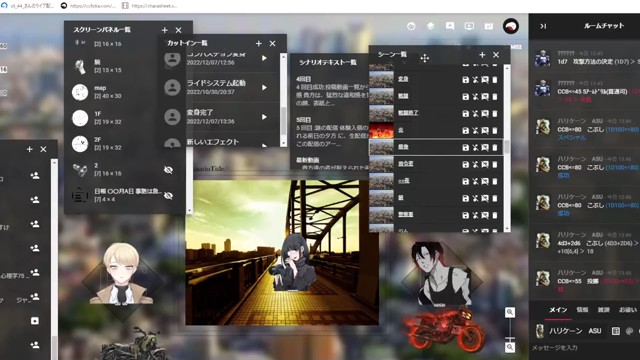Play the ライドシステム起動 cut-in
This screenshot has height=360, width=640.
click(x=264, y=87)
